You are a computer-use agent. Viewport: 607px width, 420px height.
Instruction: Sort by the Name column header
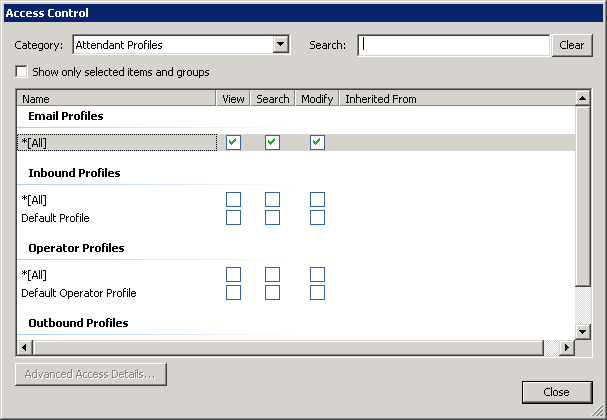click(116, 99)
